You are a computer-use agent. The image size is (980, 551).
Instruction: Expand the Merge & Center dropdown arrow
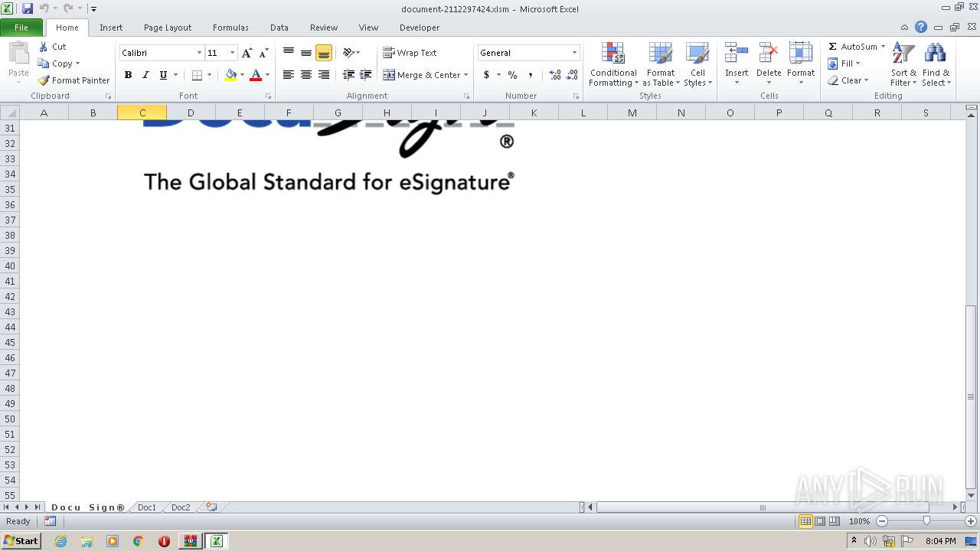coord(465,75)
